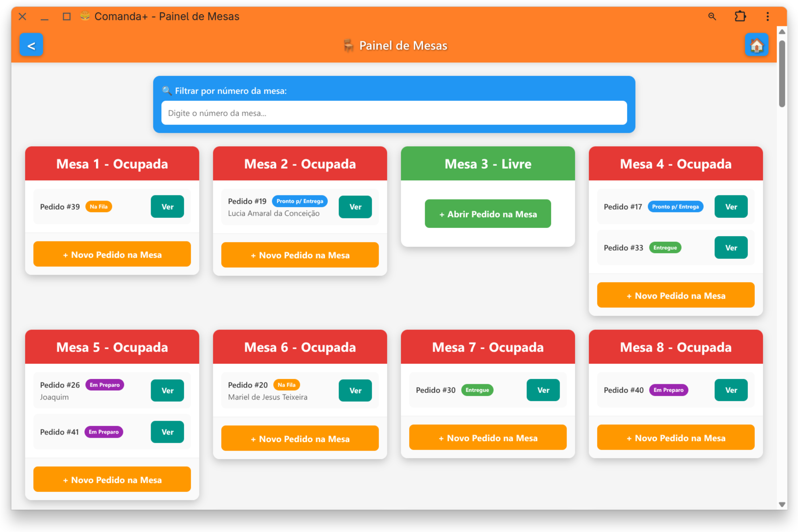
Task: Add new order to Mesa 8
Action: tap(676, 438)
